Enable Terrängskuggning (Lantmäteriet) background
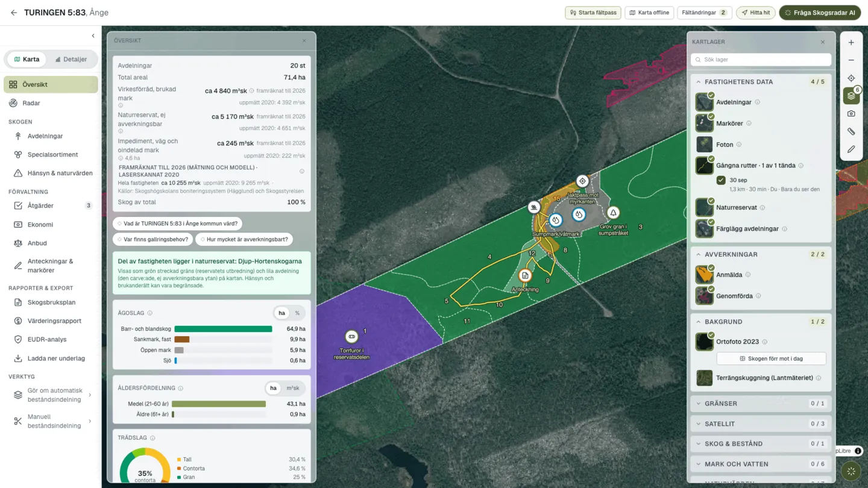 click(704, 378)
